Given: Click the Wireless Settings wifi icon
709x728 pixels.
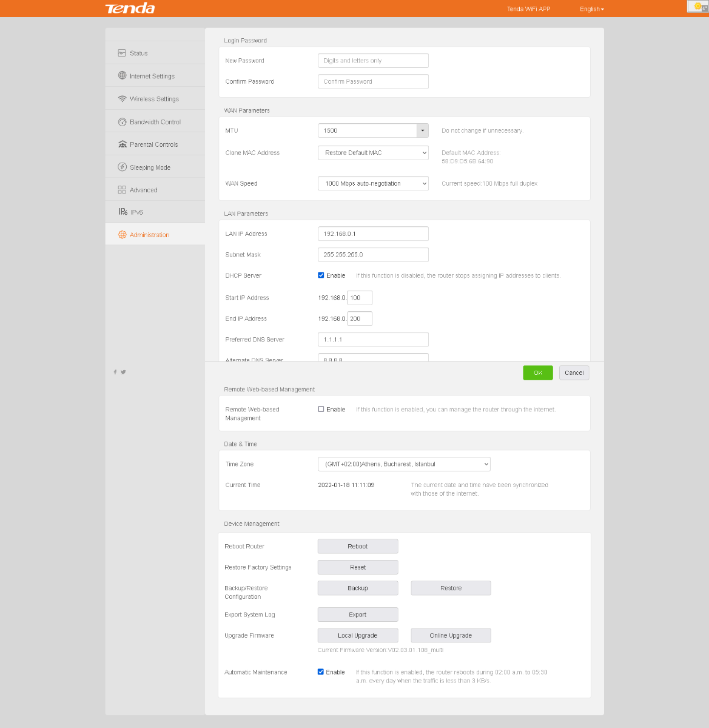Looking at the screenshot, I should coord(122,99).
